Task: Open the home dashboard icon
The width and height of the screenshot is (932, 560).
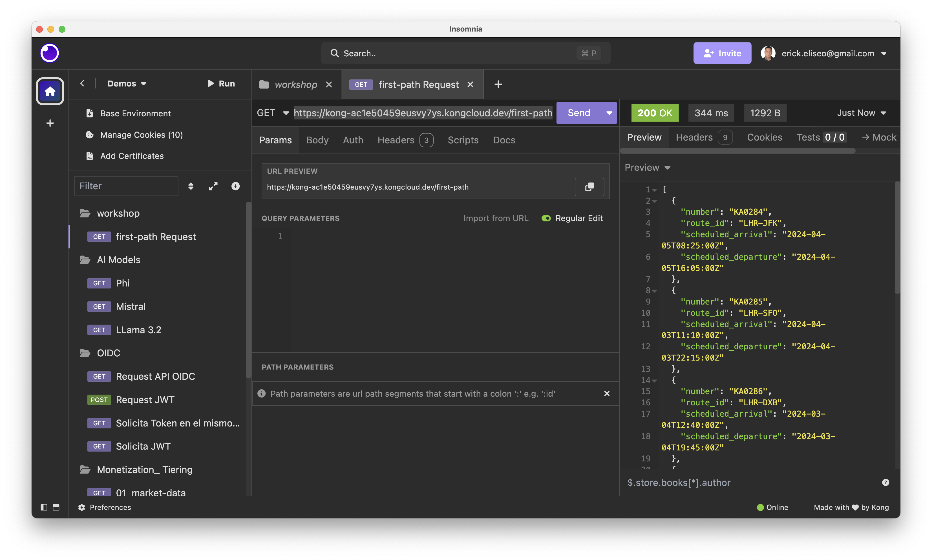Action: click(x=50, y=91)
